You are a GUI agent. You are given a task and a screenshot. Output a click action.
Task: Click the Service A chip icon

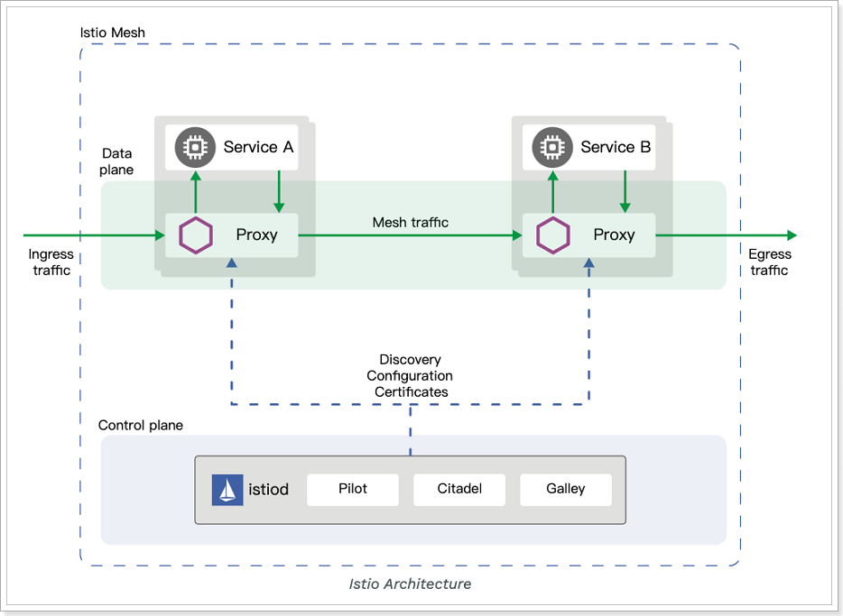point(195,147)
